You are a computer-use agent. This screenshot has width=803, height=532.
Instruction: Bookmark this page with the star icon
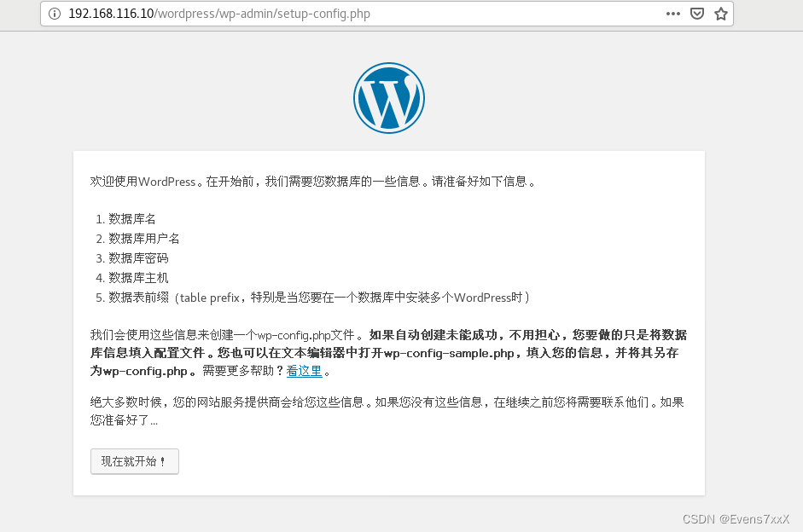[x=721, y=14]
